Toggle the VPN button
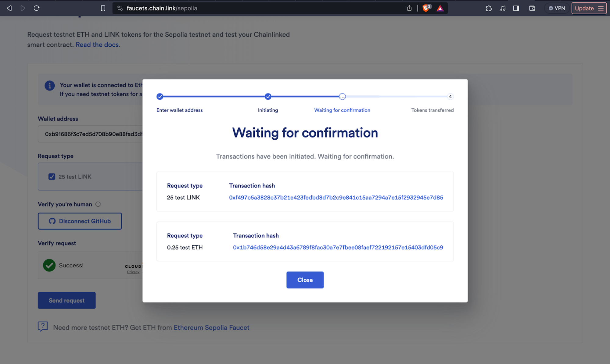 click(x=557, y=8)
